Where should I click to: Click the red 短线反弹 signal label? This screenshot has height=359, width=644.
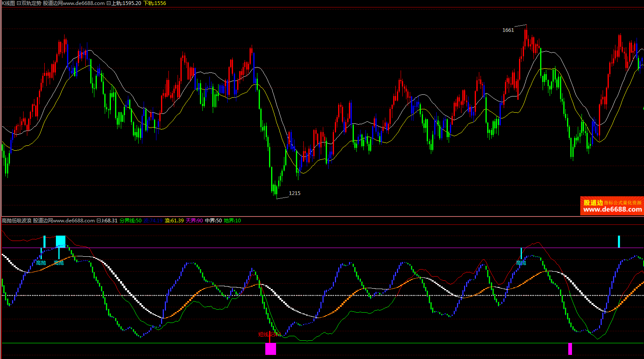269,335
